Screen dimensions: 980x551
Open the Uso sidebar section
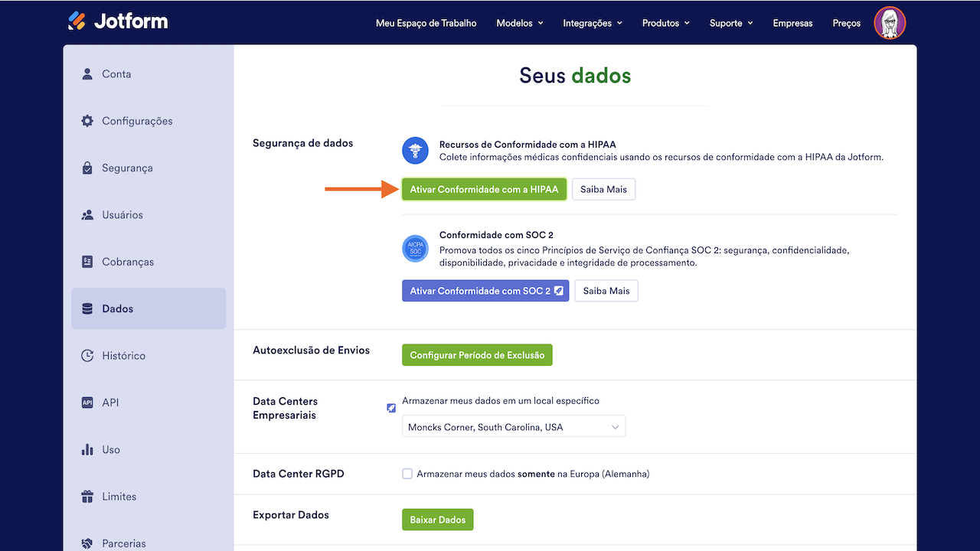(149, 449)
